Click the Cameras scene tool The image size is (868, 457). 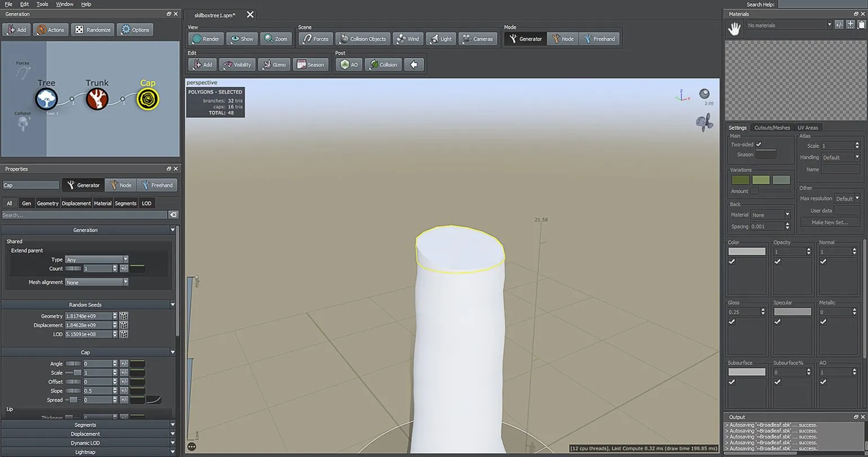click(477, 39)
